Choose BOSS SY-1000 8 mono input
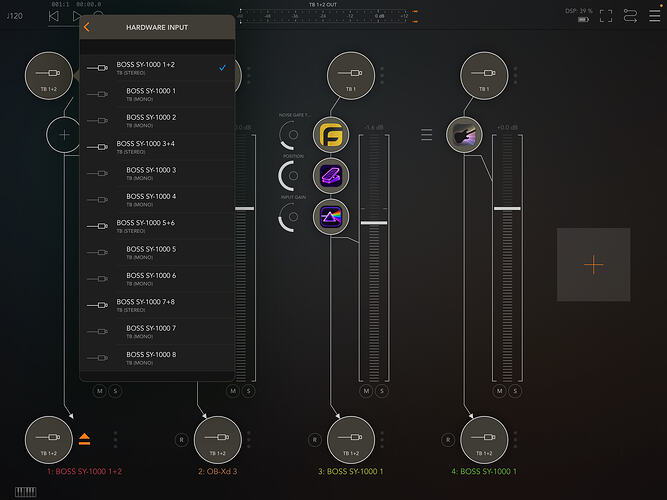667x500 pixels. point(157,358)
